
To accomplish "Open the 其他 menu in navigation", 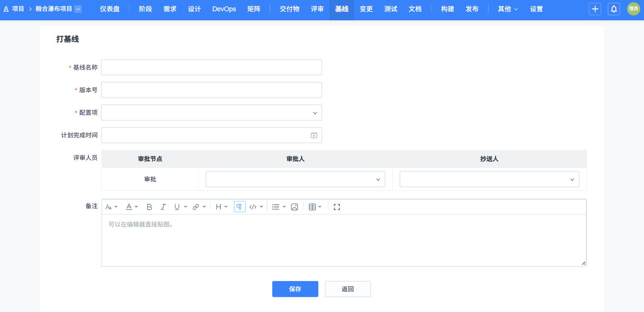I will (507, 9).
